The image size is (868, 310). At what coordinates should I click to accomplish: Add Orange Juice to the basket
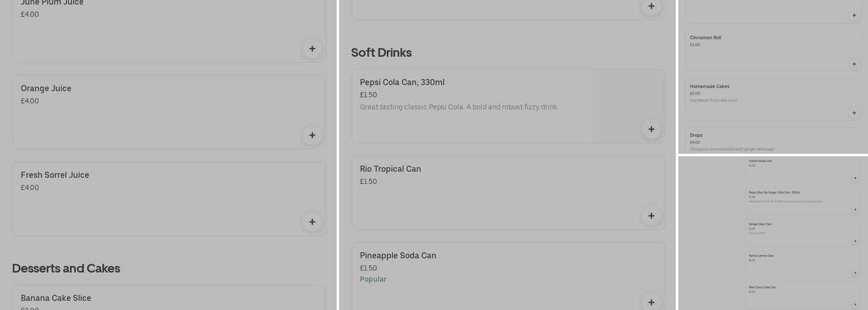tap(312, 135)
